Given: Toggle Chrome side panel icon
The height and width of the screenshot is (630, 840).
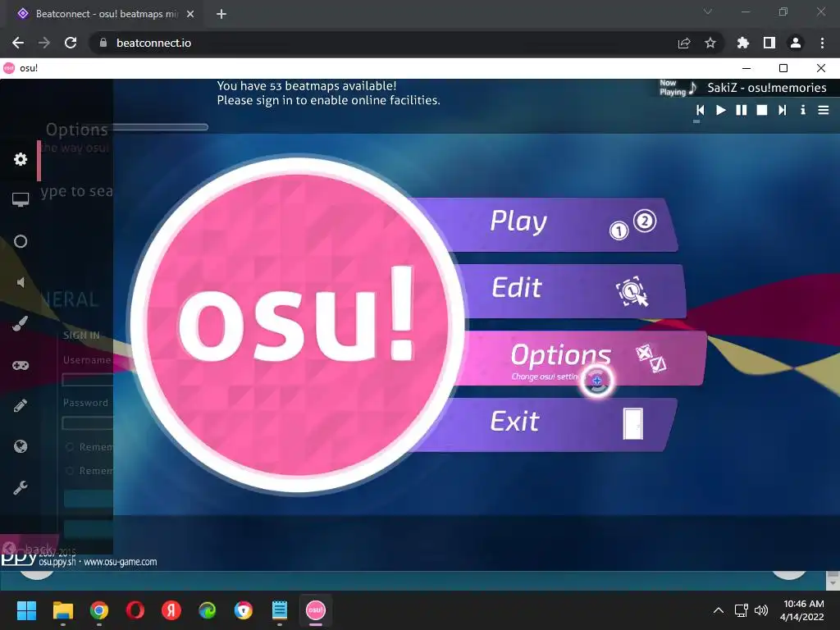Looking at the screenshot, I should point(769,43).
